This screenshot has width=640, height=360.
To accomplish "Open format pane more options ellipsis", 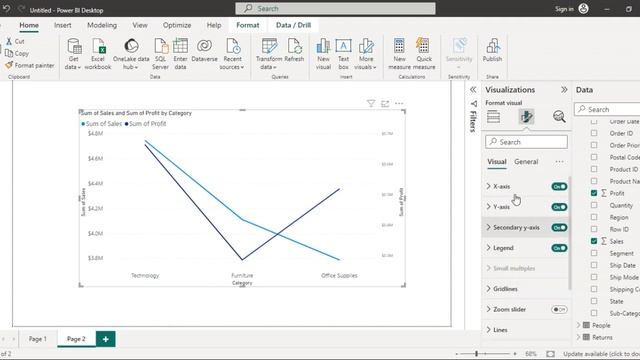I will [559, 162].
